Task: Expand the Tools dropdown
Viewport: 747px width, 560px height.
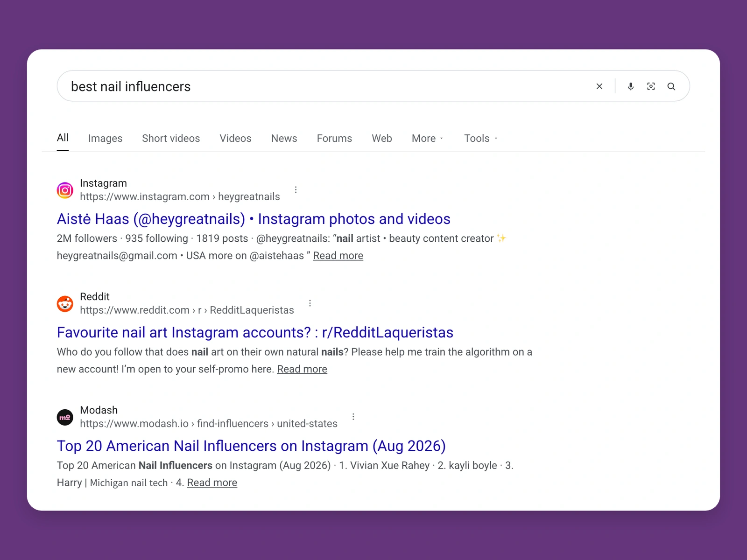Action: coord(480,138)
